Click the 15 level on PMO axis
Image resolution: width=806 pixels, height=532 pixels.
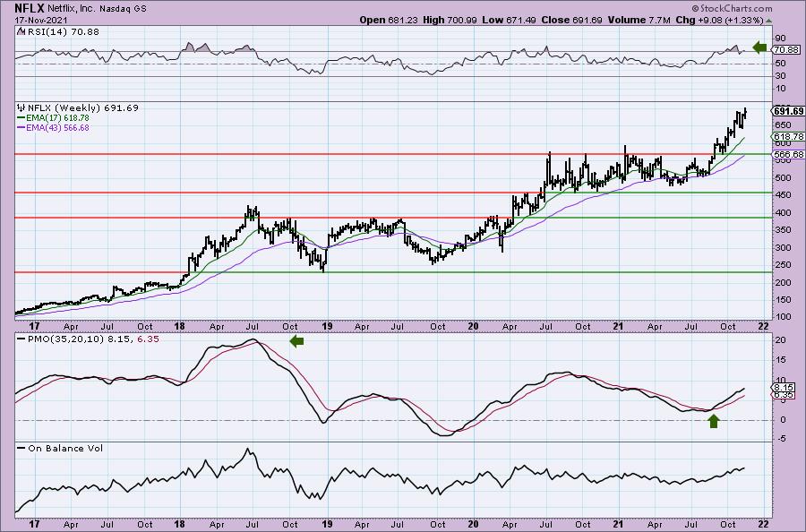coord(780,360)
